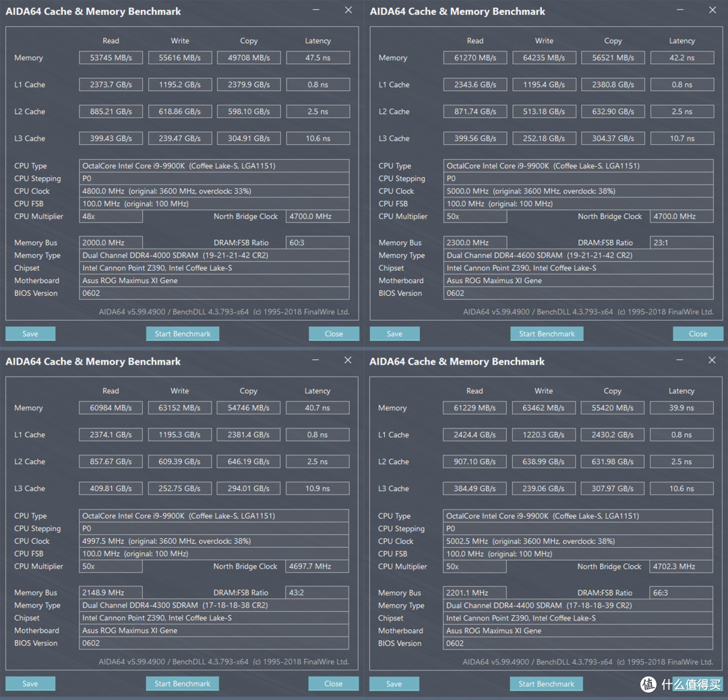Minimize the DDR4-4300 benchmark window
Viewport: 728px width, 700px height.
315,360
